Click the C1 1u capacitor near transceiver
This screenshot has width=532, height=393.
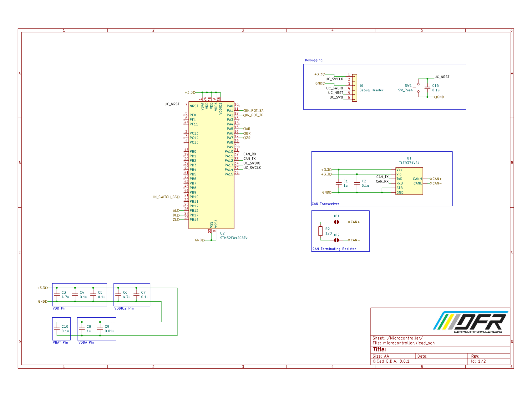(x=339, y=183)
